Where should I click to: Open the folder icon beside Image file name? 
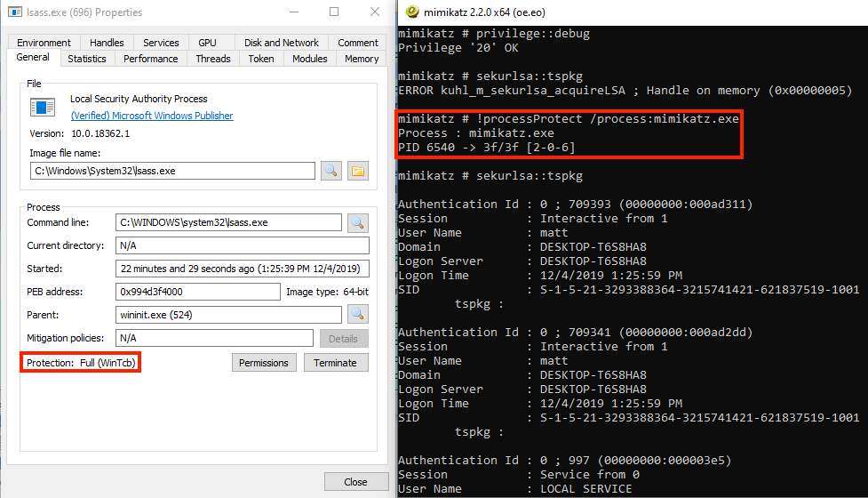pos(358,171)
